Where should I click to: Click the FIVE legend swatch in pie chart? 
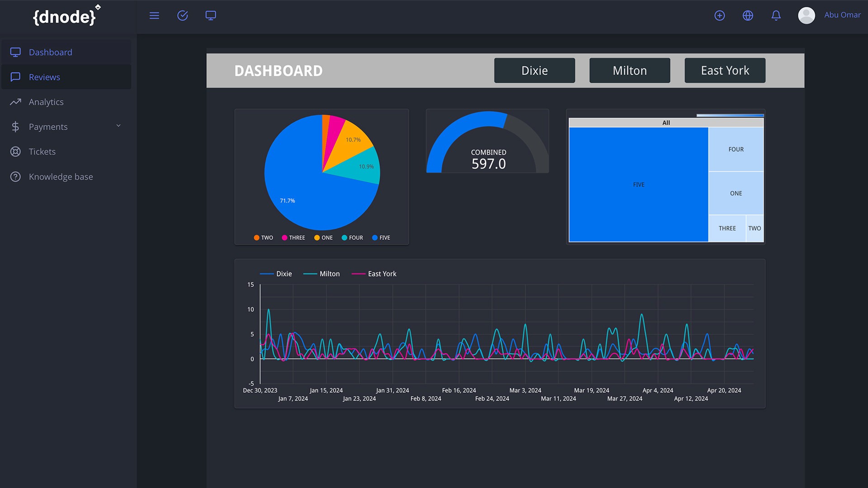tap(375, 238)
